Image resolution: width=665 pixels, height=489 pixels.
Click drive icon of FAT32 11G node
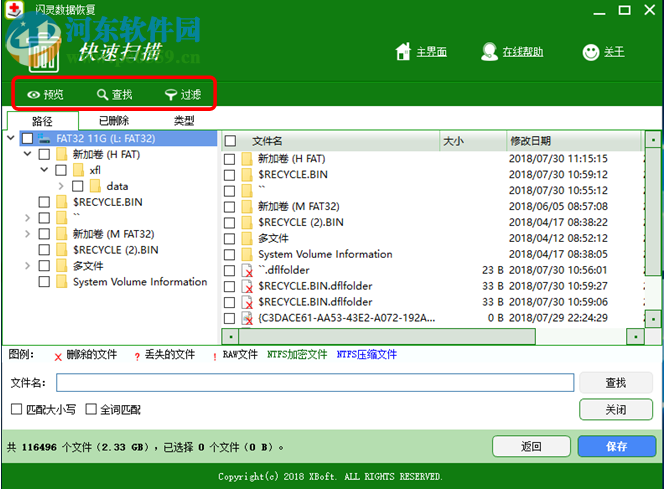tap(44, 138)
